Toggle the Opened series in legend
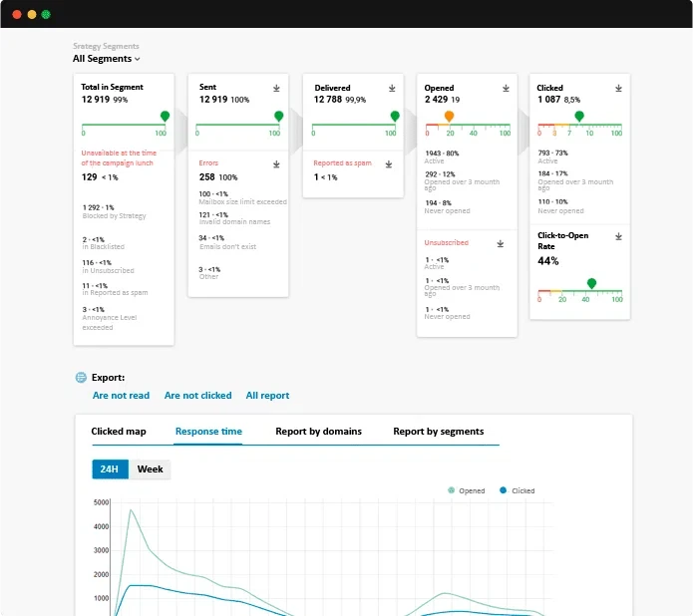 point(467,490)
